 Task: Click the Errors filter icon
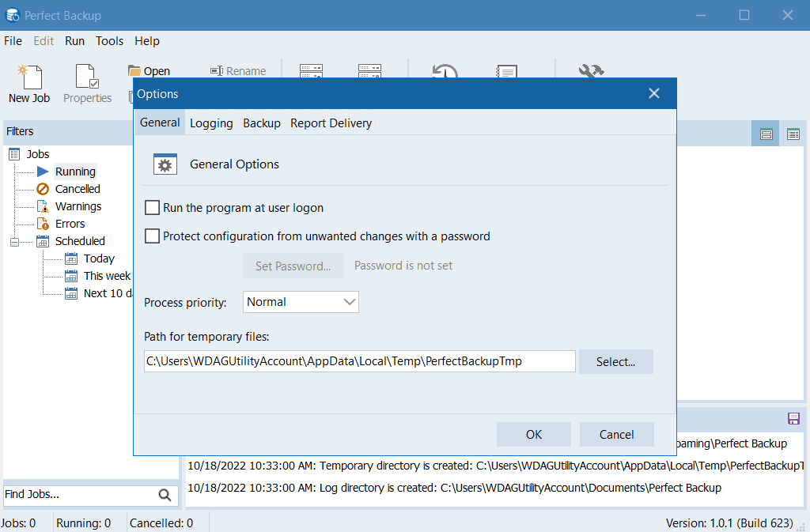click(43, 224)
